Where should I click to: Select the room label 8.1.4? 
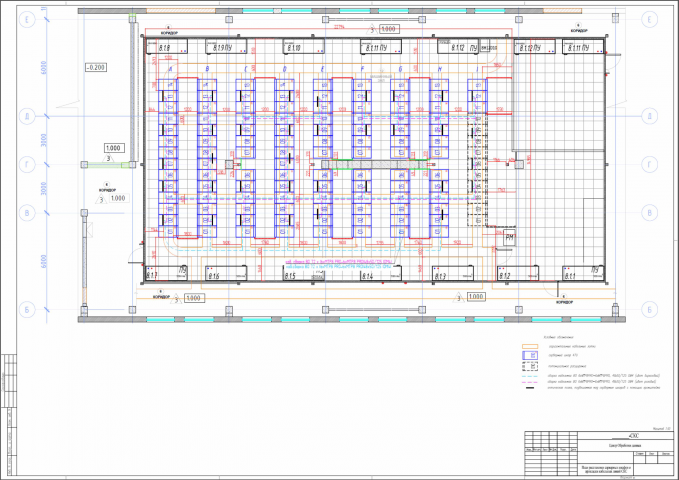coord(367,276)
